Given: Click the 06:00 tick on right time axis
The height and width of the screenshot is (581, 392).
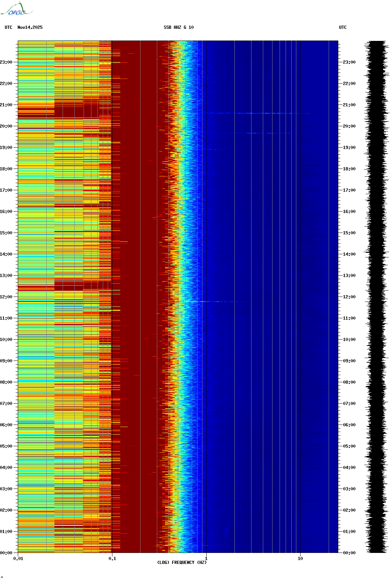Looking at the screenshot, I should [x=349, y=425].
